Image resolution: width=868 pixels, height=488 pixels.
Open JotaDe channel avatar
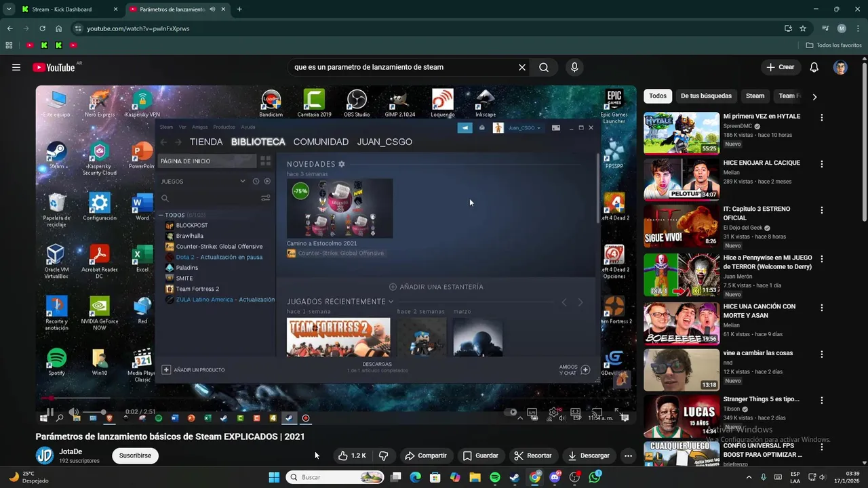click(45, 455)
